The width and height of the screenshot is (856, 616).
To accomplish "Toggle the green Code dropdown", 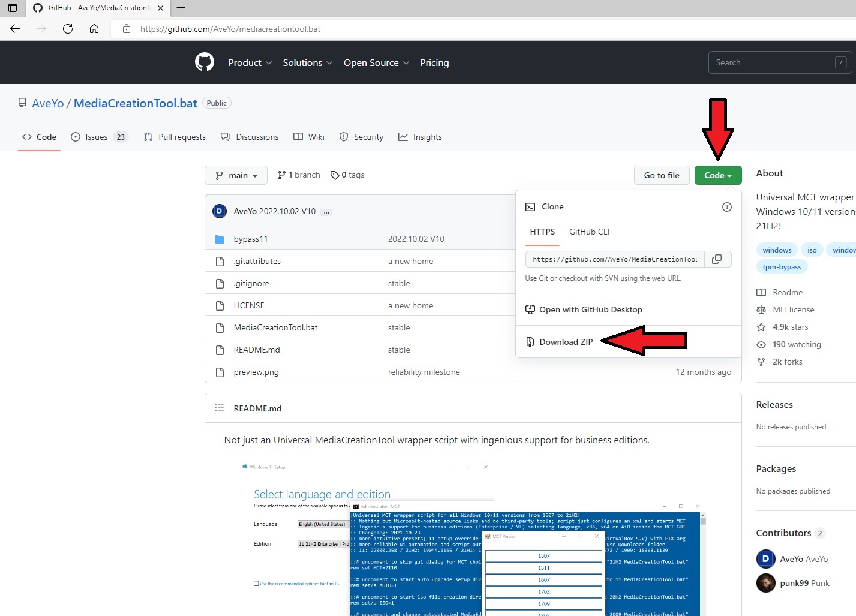I will (718, 175).
